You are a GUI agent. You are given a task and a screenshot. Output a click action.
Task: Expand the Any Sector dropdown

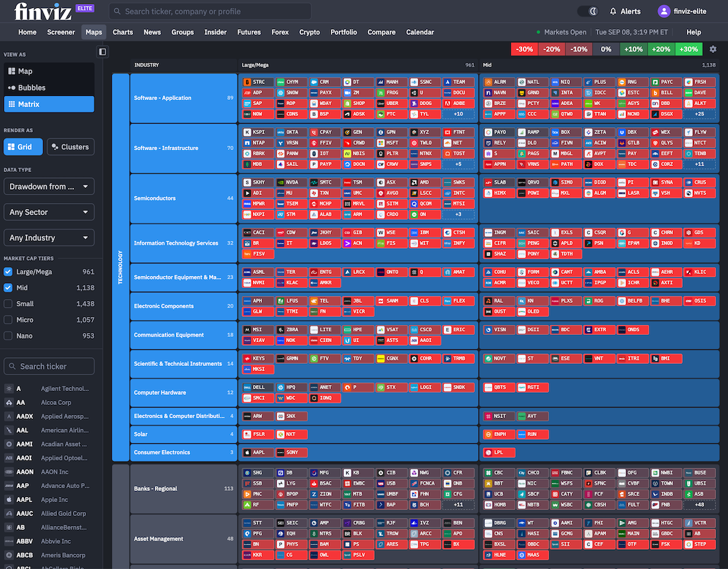[49, 212]
